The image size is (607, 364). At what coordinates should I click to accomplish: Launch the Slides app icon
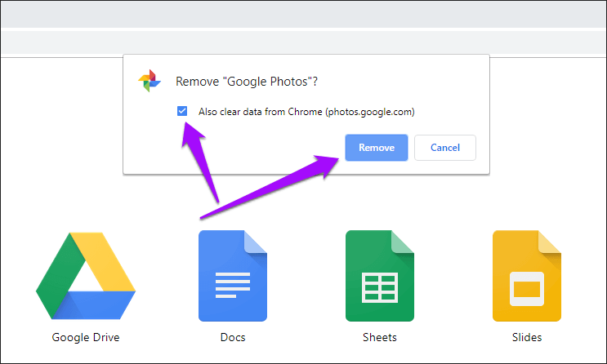(x=526, y=276)
